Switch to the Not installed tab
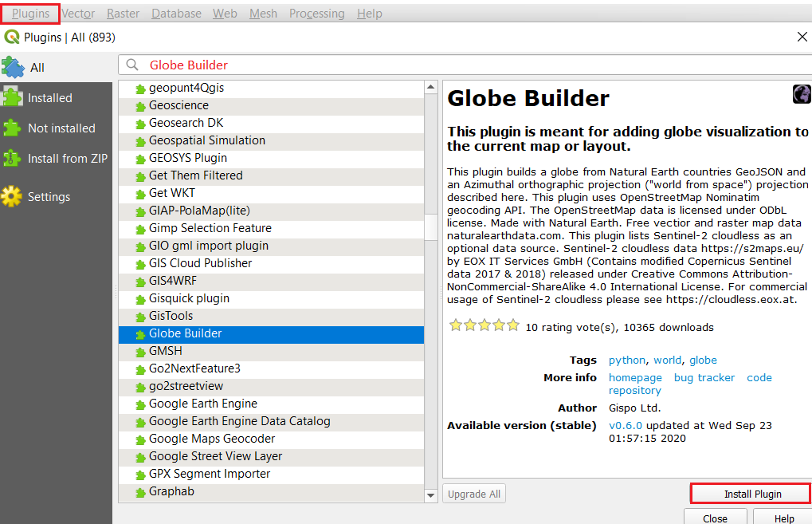812x524 pixels. 56,128
